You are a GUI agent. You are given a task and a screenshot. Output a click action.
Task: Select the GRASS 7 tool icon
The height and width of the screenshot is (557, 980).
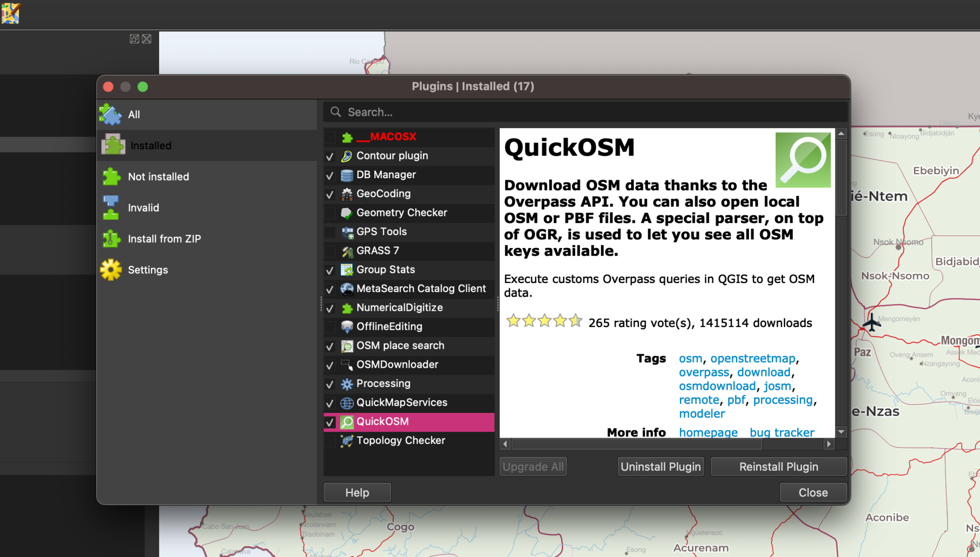346,250
